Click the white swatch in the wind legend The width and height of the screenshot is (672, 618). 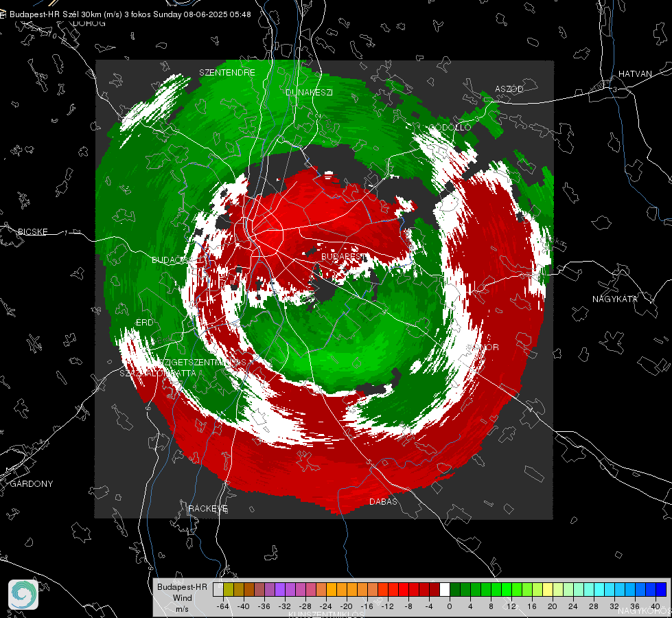(x=445, y=589)
